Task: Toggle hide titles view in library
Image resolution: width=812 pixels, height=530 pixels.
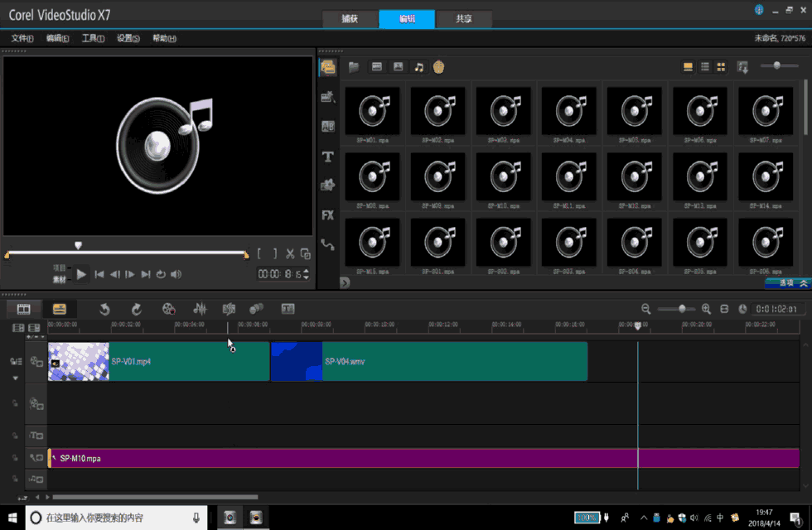Action: pos(689,67)
